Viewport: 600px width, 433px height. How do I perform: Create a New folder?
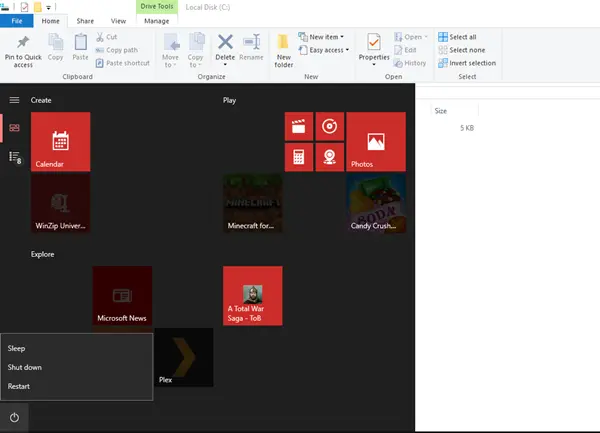284,51
